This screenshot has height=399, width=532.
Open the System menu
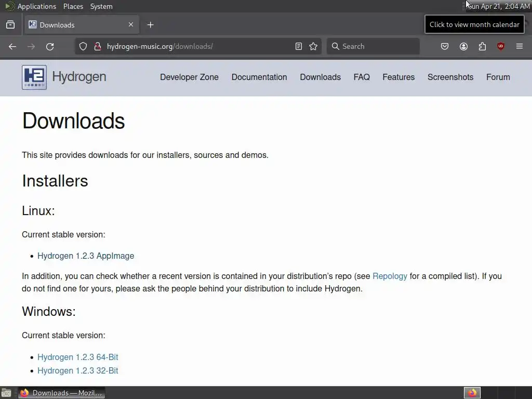(x=101, y=6)
